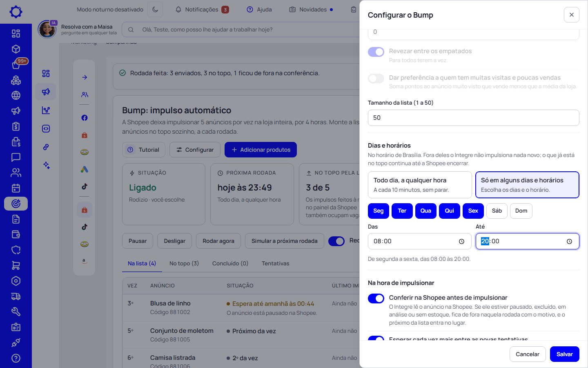The height and width of the screenshot is (368, 588).
Task: Switch to the "No topo (3)" tab
Action: coord(184,263)
